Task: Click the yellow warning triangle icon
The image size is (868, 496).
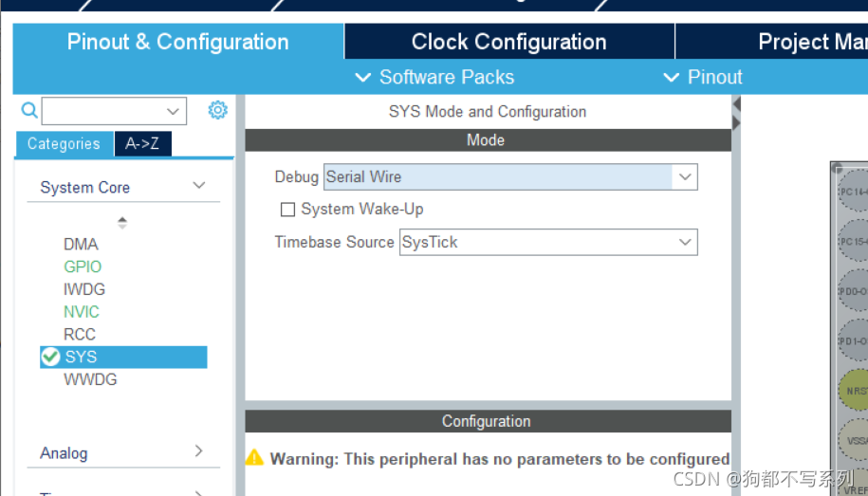Action: [254, 458]
